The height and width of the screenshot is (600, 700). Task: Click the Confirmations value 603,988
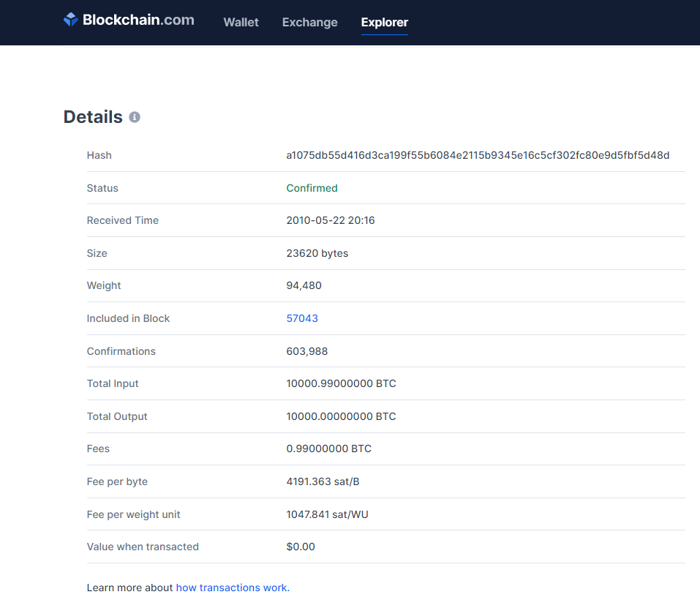point(307,351)
